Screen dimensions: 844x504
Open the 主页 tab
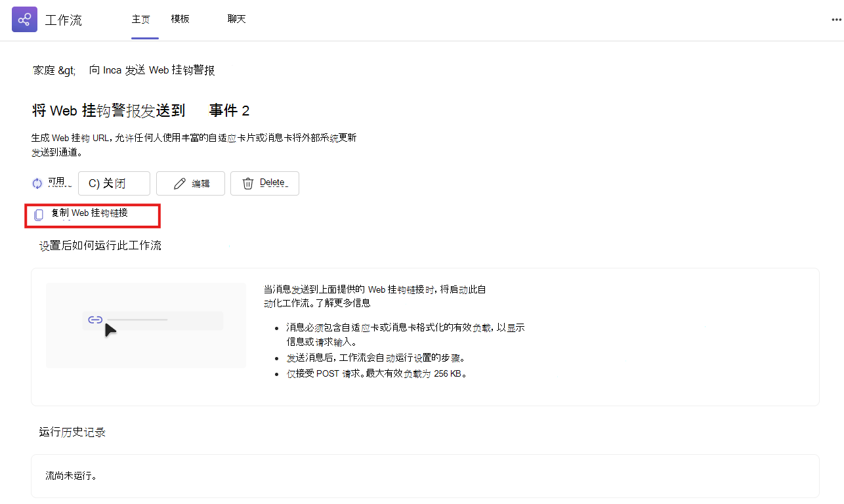pyautogui.click(x=140, y=19)
